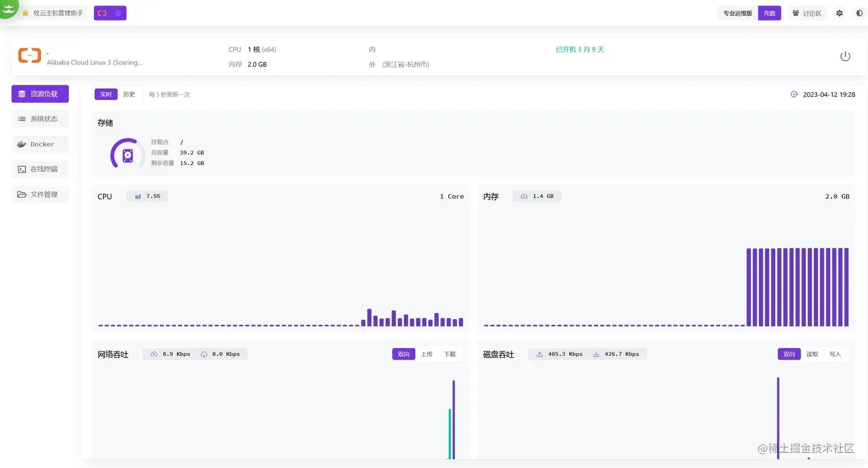Click the list icon next to 系统状态
This screenshot has width=868, height=468.
coord(22,119)
